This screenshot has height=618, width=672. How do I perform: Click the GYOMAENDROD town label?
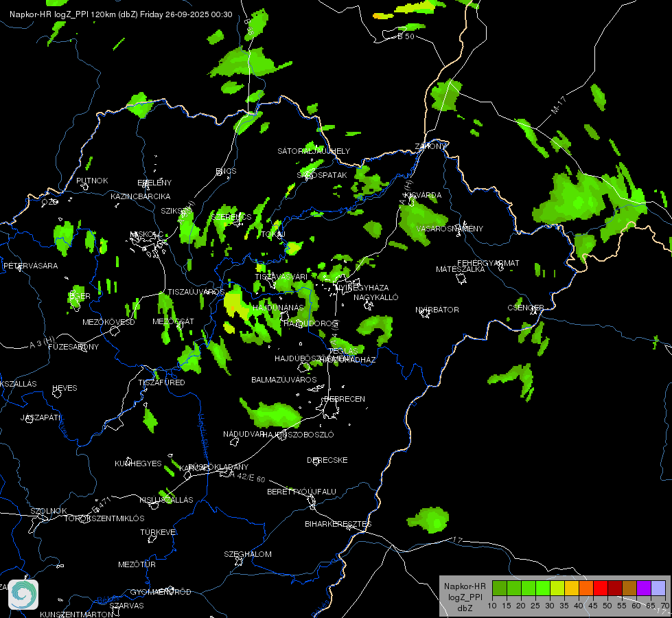tap(161, 592)
